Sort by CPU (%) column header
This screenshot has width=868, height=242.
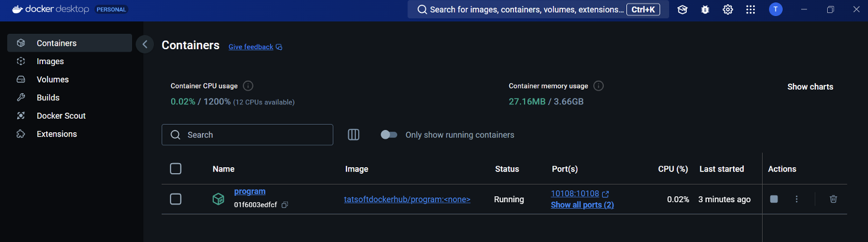coord(673,169)
